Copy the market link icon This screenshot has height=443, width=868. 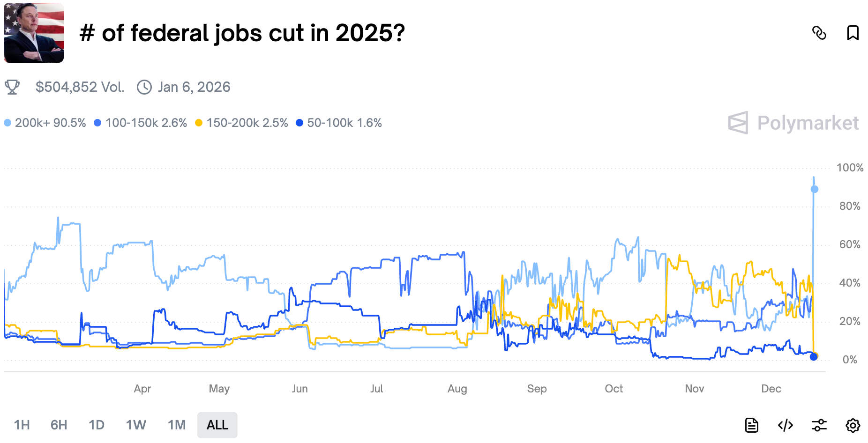coord(819,33)
